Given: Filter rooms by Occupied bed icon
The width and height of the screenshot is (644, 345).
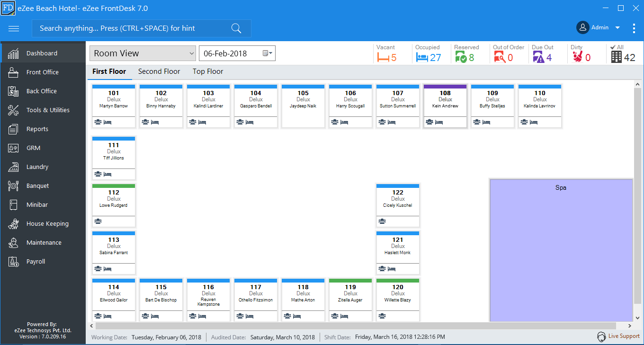Looking at the screenshot, I should (x=421, y=57).
